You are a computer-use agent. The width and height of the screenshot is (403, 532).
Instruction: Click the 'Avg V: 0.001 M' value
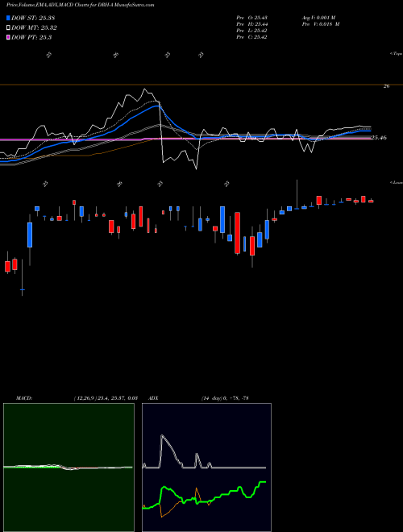pyautogui.click(x=318, y=18)
